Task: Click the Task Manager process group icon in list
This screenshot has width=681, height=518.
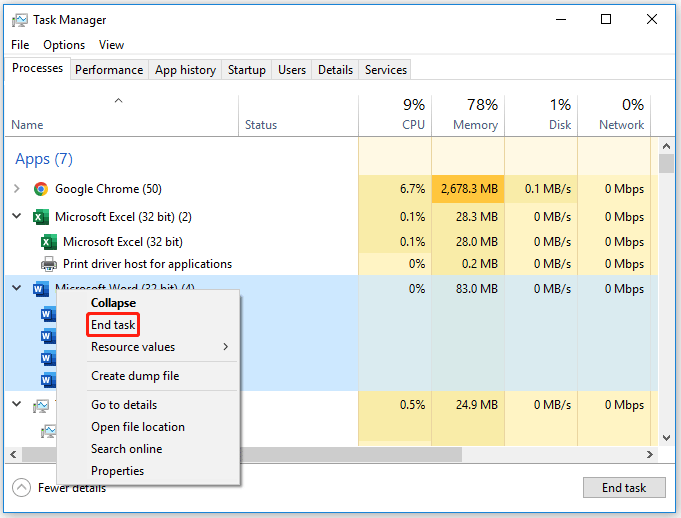Action: pos(41,406)
